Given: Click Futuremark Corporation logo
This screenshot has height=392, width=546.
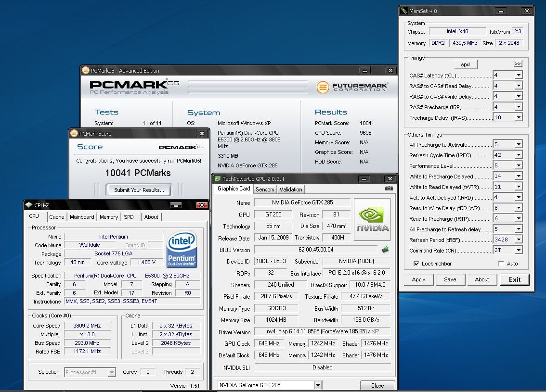Looking at the screenshot, I should (352, 87).
